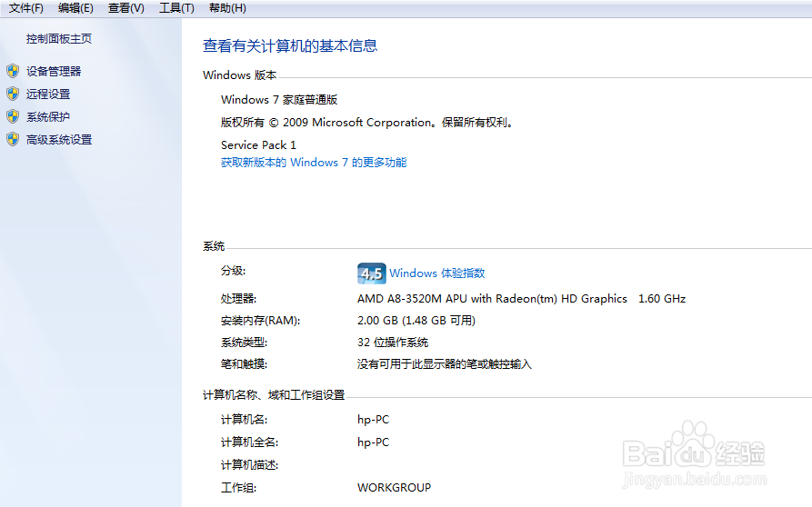Viewport: 812px width, 507px height.
Task: Click the Windows 版本 section header
Action: [x=240, y=75]
